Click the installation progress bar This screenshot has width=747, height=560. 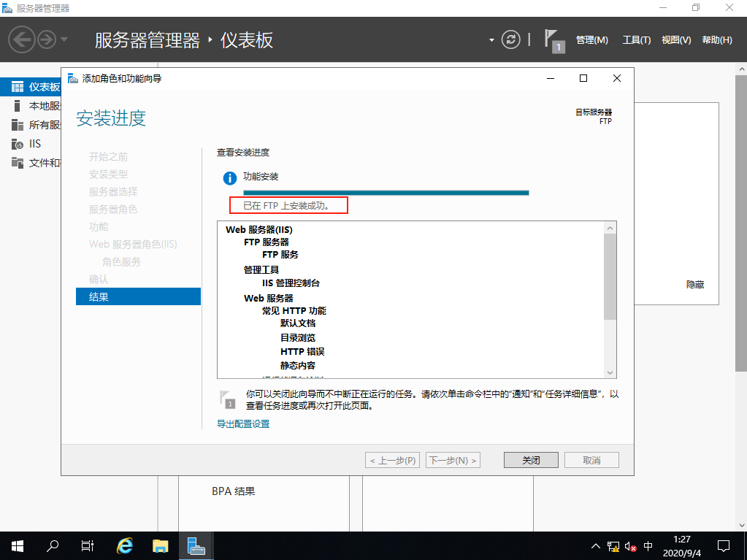pyautogui.click(x=386, y=193)
